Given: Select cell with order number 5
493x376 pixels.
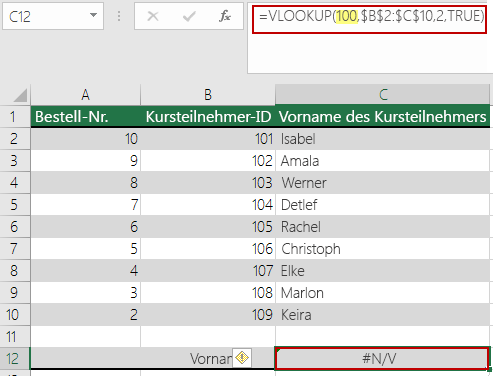Looking at the screenshot, I should pos(86,249).
